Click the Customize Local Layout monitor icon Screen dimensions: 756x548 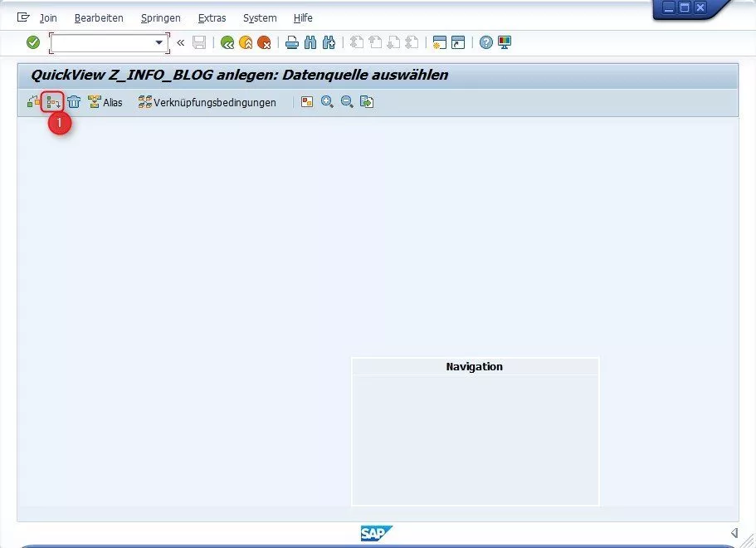pos(505,42)
